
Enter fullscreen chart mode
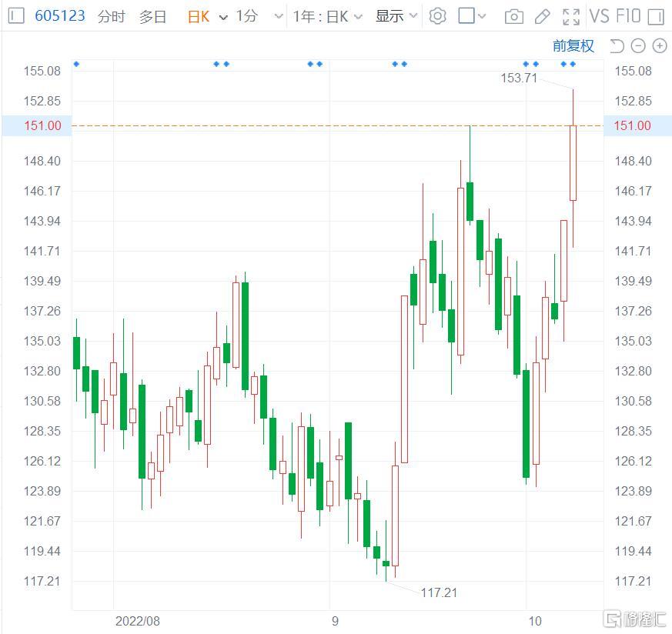point(571,17)
